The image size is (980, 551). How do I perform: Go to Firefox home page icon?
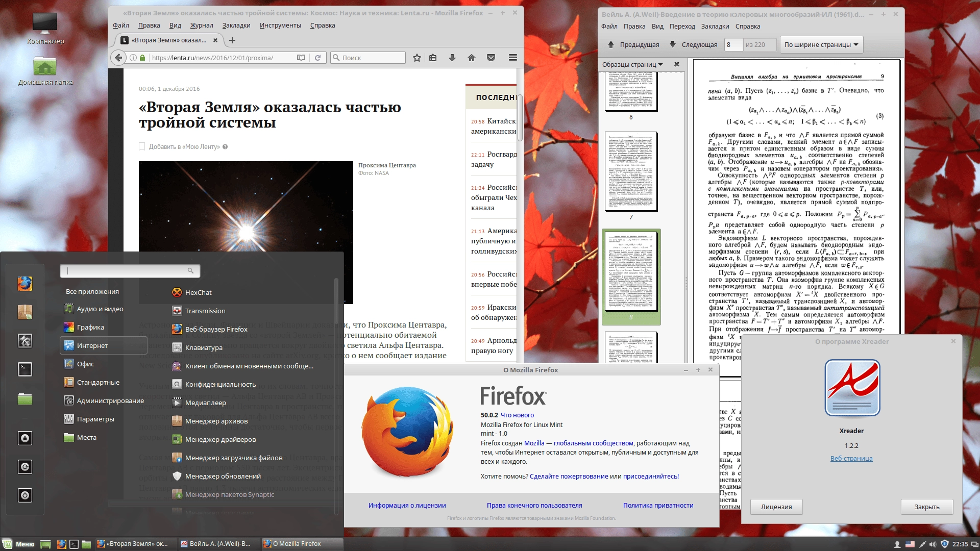click(x=472, y=58)
